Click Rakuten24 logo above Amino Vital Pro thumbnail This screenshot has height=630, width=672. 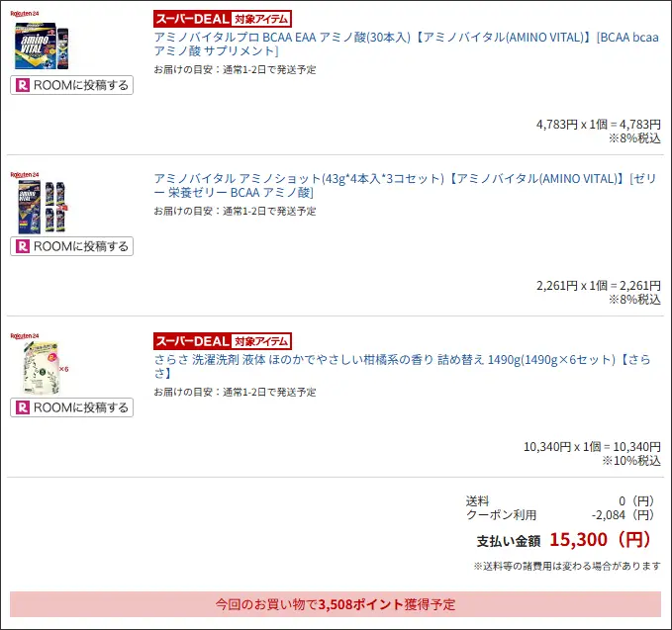25,14
